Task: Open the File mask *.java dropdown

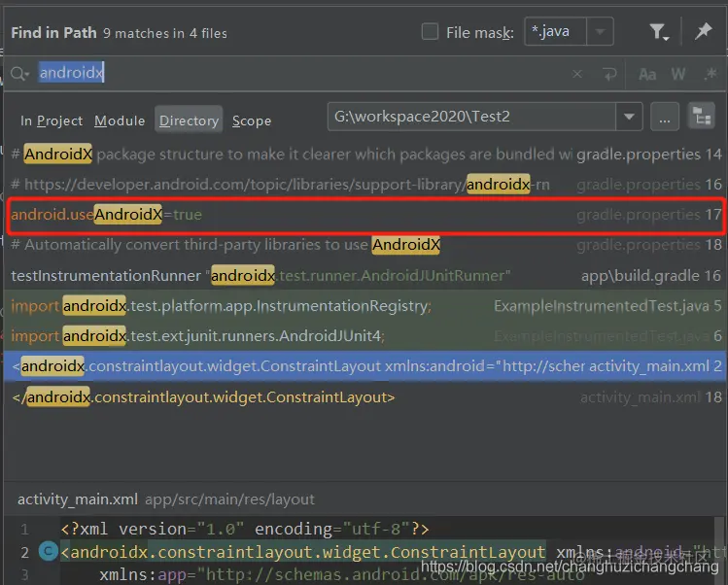Action: [x=600, y=31]
